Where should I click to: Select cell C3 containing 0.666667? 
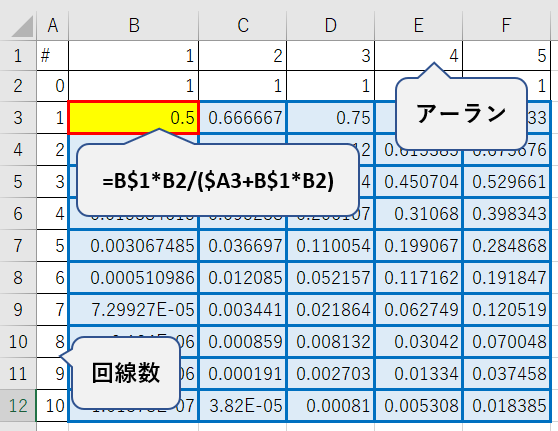[242, 118]
